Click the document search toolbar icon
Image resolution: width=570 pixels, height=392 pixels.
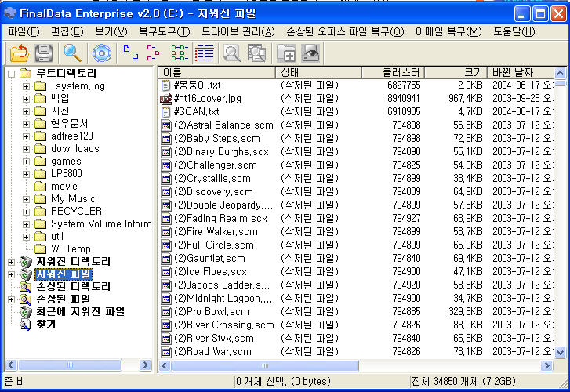coord(256,53)
